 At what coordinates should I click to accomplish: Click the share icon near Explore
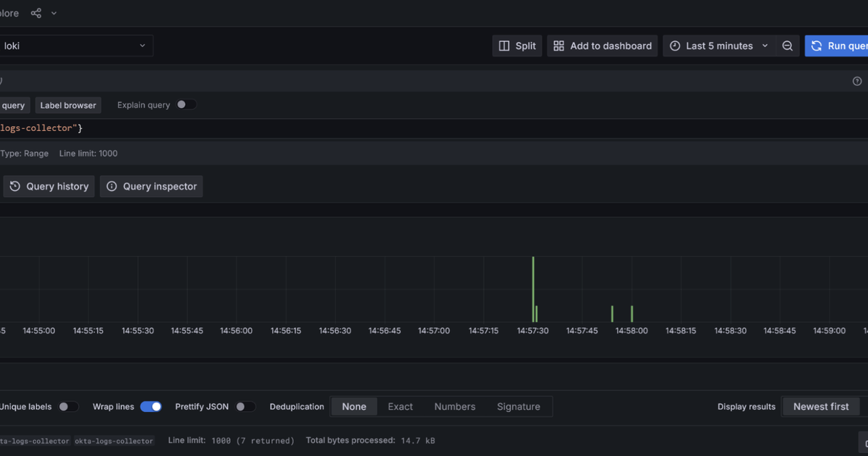(x=36, y=13)
